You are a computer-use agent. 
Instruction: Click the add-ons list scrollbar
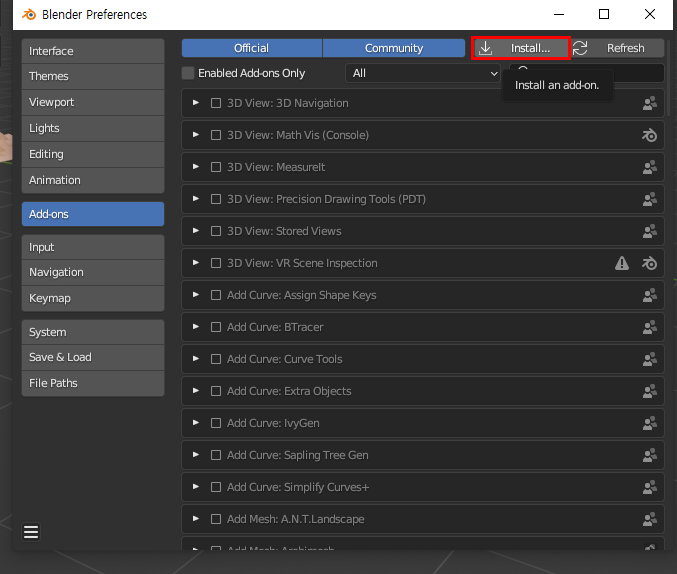670,78
